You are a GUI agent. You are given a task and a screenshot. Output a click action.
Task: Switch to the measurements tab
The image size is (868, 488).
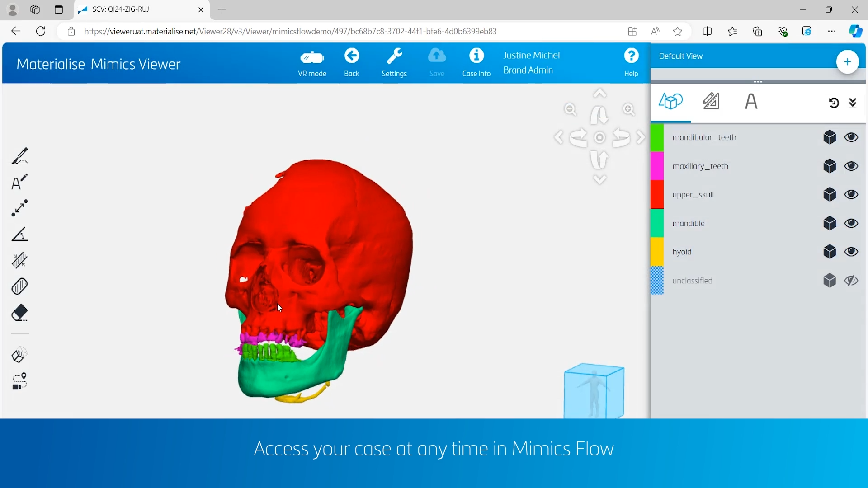point(711,101)
